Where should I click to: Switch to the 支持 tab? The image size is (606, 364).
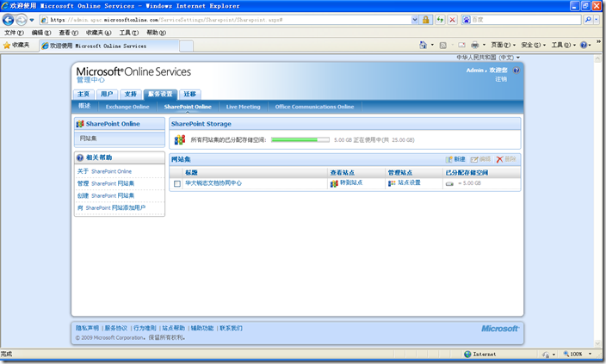131,94
